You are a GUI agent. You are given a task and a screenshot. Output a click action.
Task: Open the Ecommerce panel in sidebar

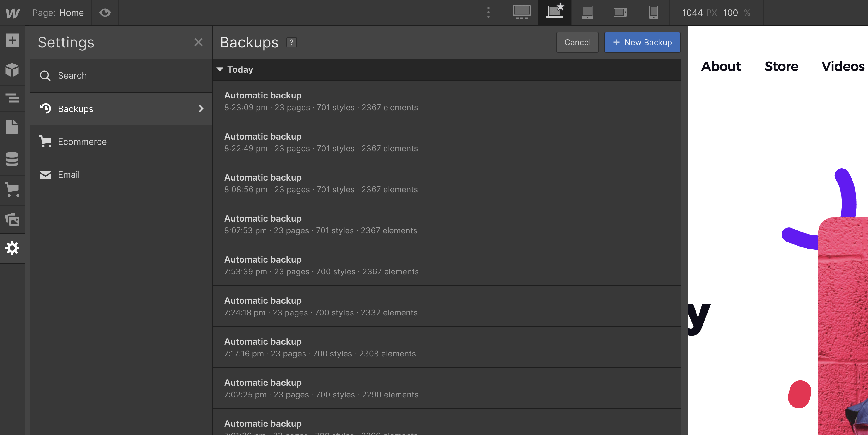coord(12,189)
